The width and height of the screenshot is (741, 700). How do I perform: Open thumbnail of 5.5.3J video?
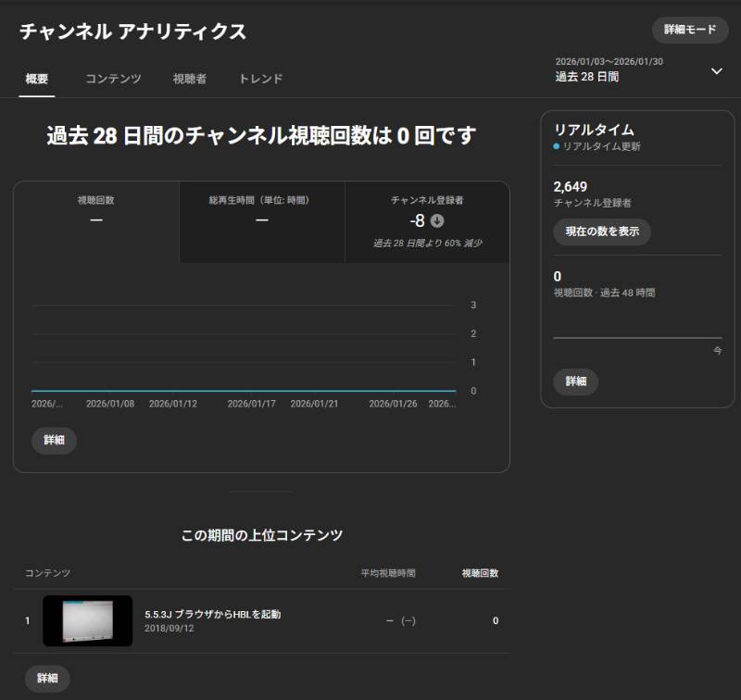tap(87, 620)
